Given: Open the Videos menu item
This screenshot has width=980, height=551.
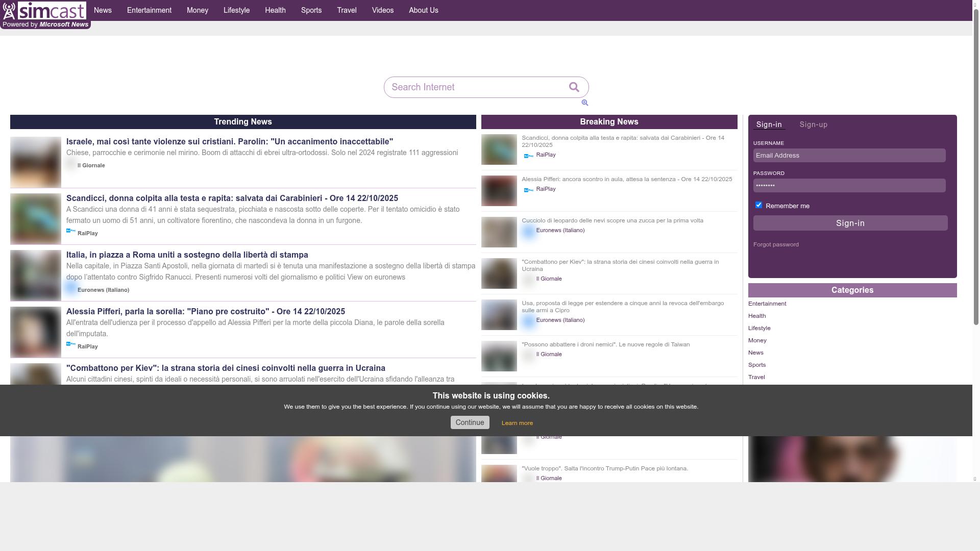Looking at the screenshot, I should pyautogui.click(x=382, y=10).
